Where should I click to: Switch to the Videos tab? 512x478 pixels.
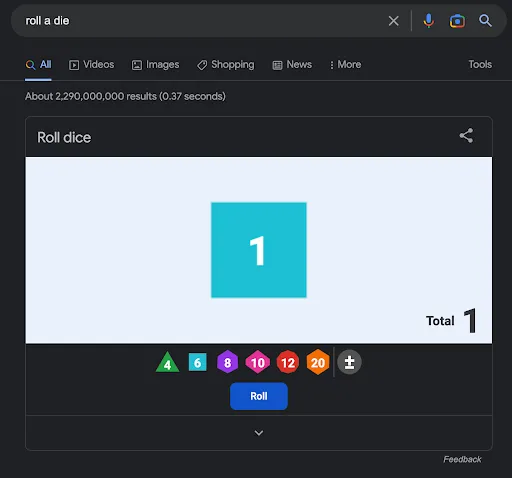pyautogui.click(x=92, y=64)
